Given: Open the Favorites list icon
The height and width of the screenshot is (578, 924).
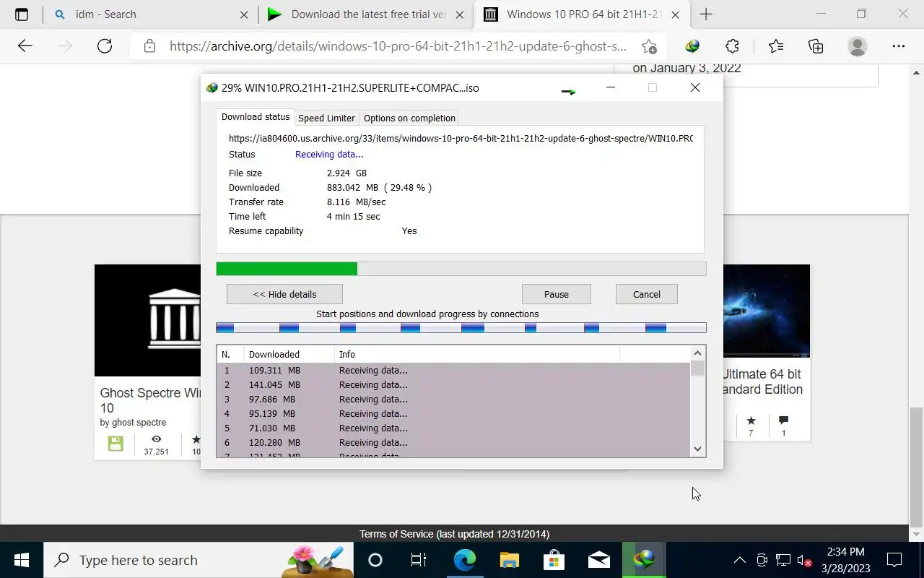Looking at the screenshot, I should (x=776, y=46).
